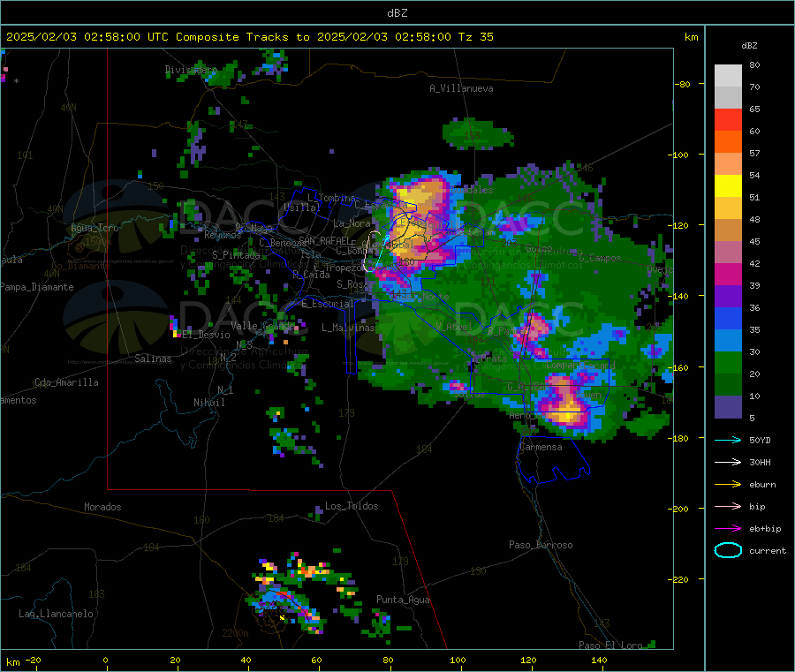
Task: Click the 'Carmensa' map label
Action: (541, 447)
